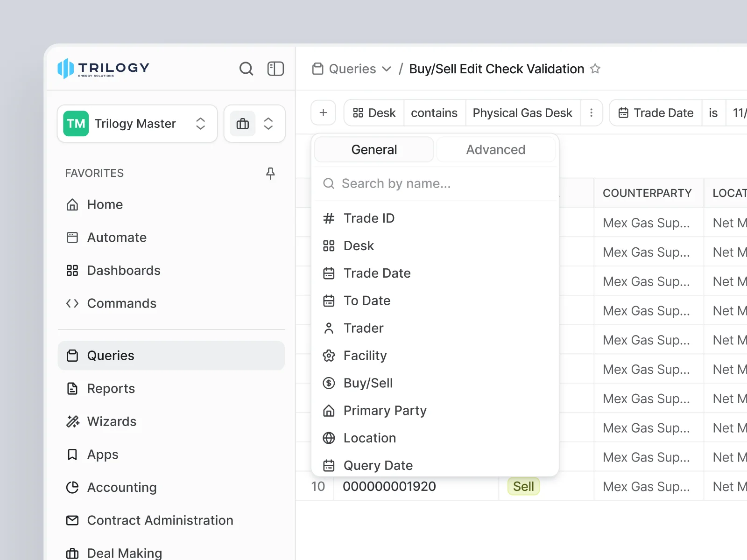
Task: Toggle the sidebar panel layout icon
Action: (x=275, y=69)
